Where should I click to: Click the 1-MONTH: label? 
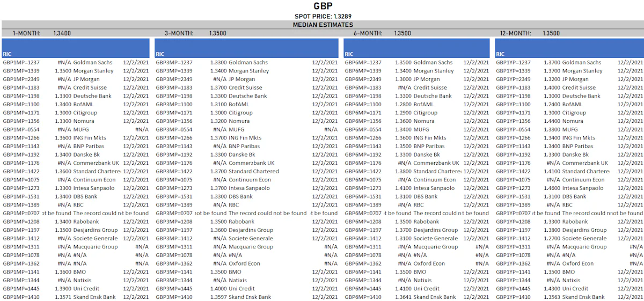coord(27,33)
